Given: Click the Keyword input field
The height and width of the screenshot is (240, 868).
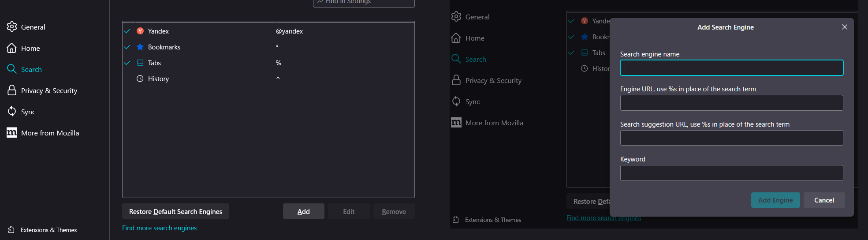Looking at the screenshot, I should (731, 173).
